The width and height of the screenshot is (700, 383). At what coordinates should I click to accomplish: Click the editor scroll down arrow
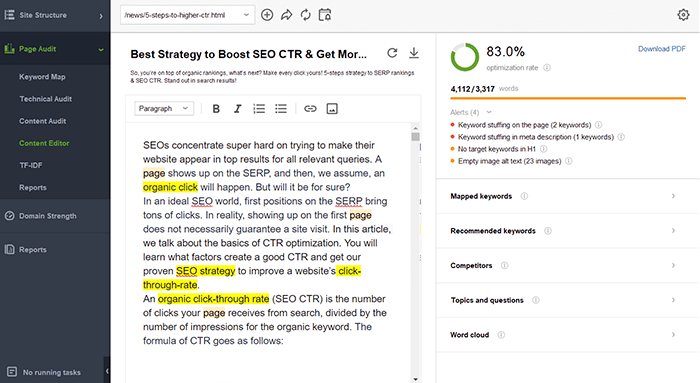[x=416, y=379]
